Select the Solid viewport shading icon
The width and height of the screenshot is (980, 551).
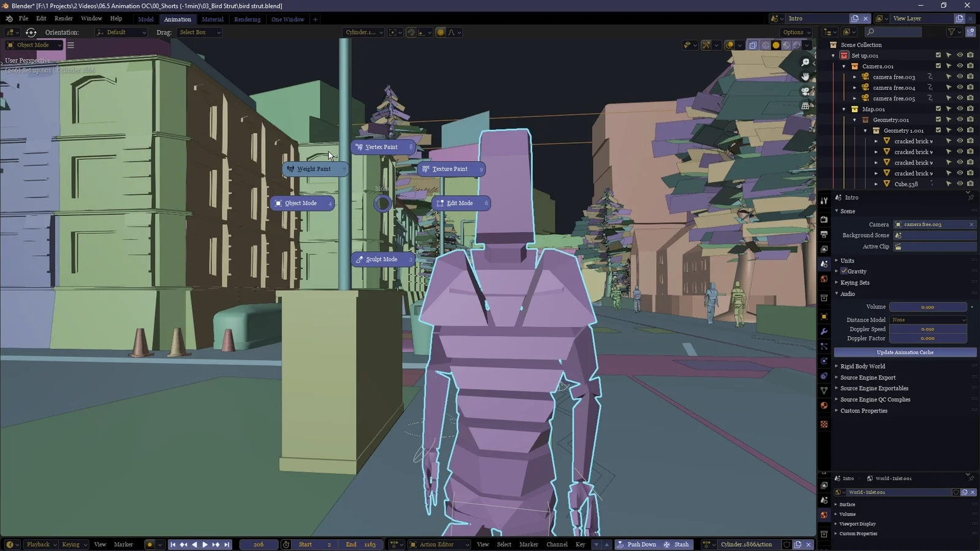tap(776, 45)
